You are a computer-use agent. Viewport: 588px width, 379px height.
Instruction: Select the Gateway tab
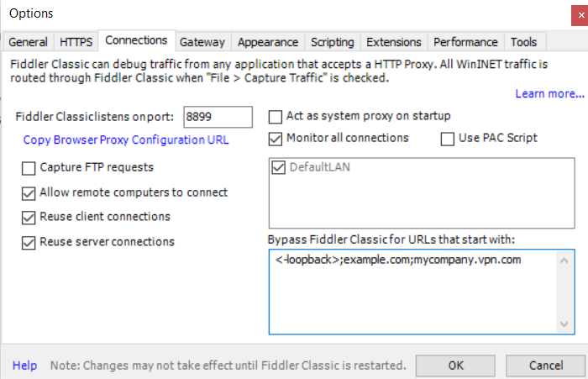202,42
